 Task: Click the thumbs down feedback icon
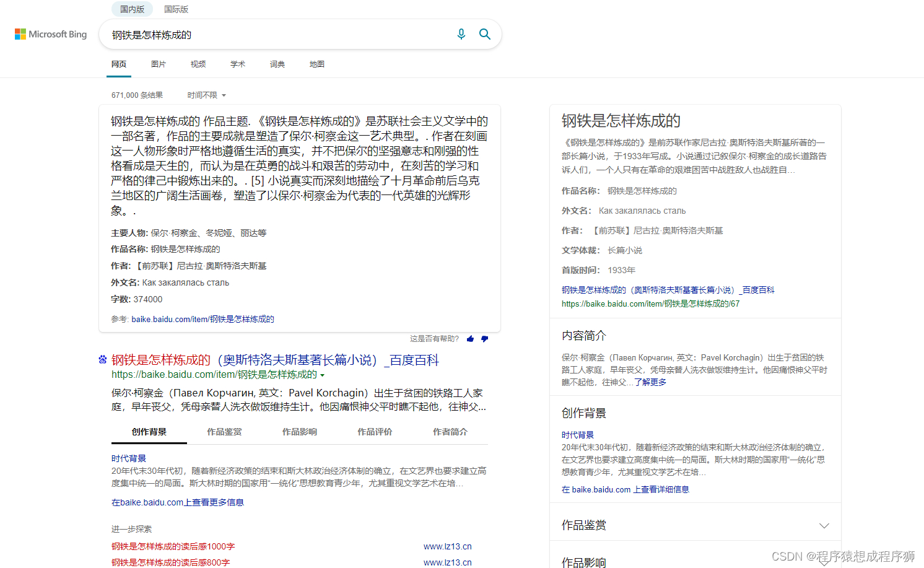(484, 339)
